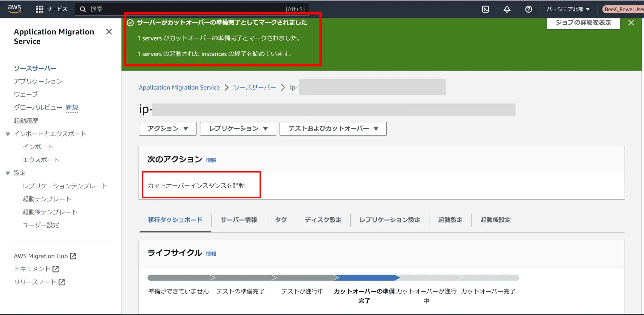This screenshot has height=315, width=644.
Task: Open レプリケーションテンプレート settings
Action: [x=65, y=186]
